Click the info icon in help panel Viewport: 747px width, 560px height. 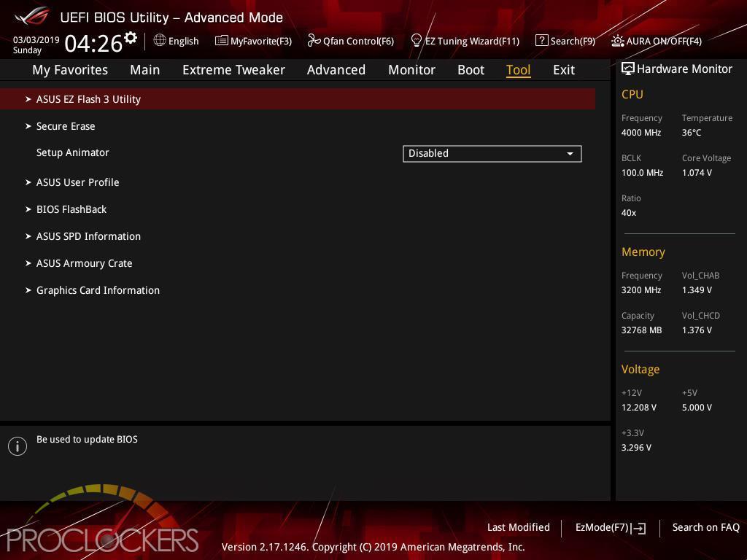[x=18, y=446]
